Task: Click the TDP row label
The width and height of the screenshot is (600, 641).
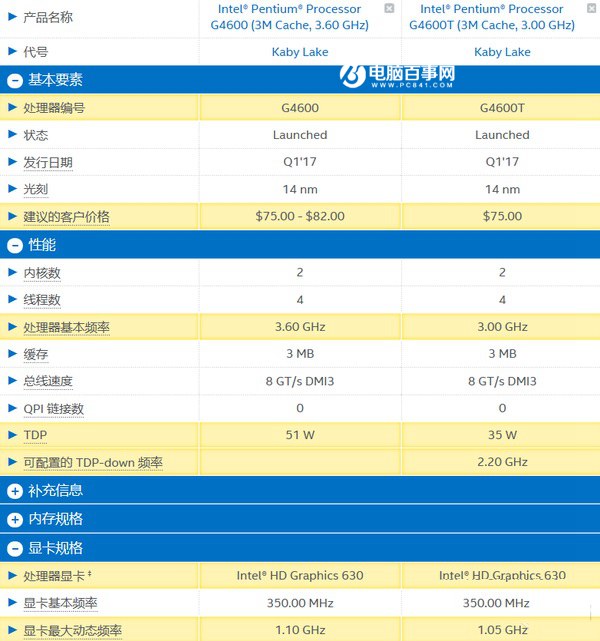Action: pyautogui.click(x=35, y=435)
